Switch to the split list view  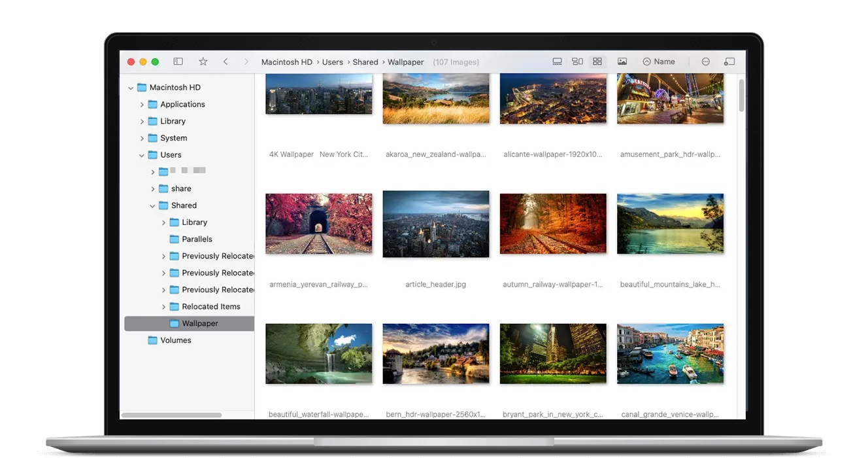click(x=577, y=61)
